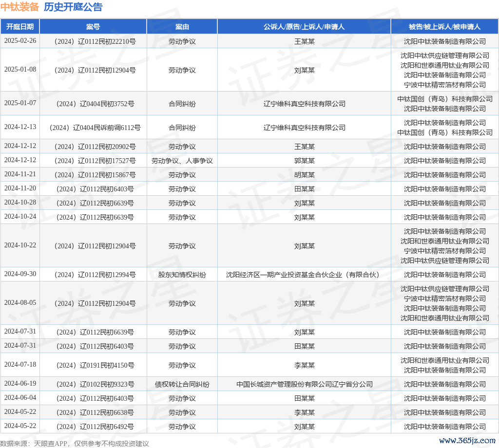
Task: Click the plaintiff name 胡某某
Action: pos(304,175)
